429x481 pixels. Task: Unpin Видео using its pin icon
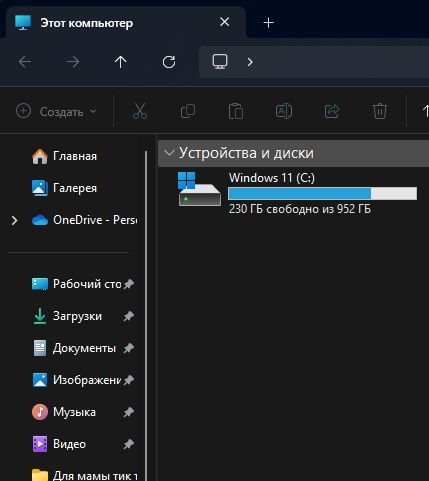(129, 444)
